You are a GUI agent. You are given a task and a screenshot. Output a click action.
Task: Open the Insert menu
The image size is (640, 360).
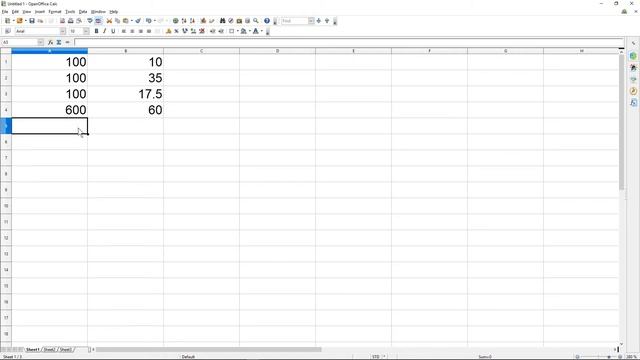click(40, 12)
